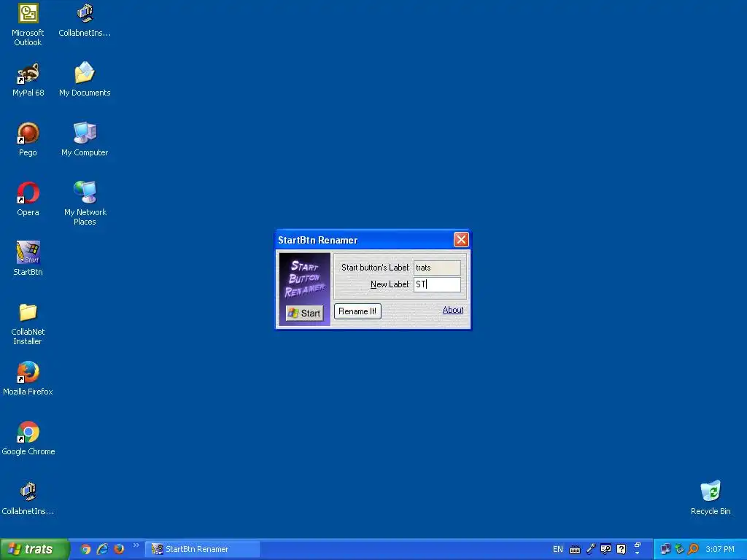This screenshot has height=560, width=747.
Task: Open the About link
Action: click(x=452, y=310)
